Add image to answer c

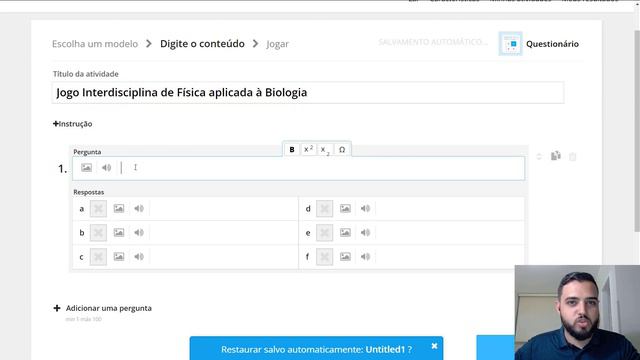tap(119, 257)
